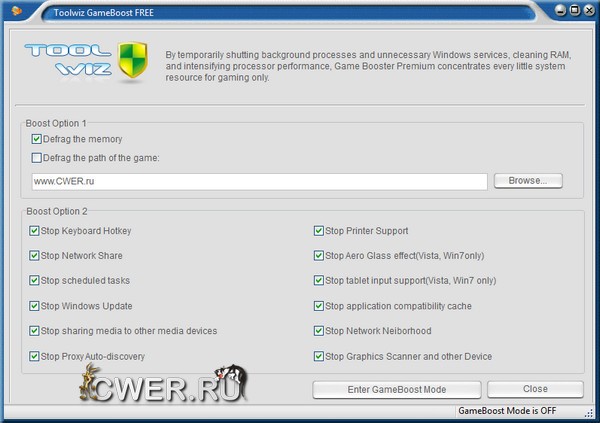Disable Stop tablet input support
Image resolution: width=600 pixels, height=423 pixels.
click(319, 281)
